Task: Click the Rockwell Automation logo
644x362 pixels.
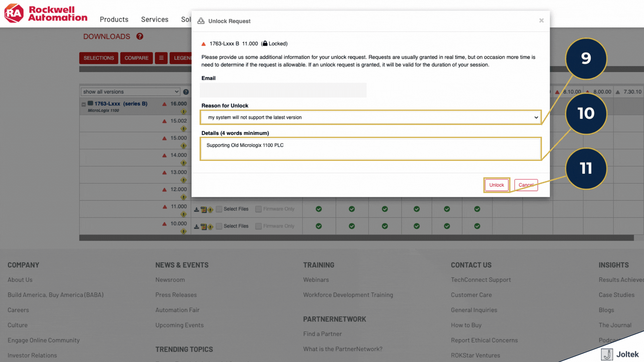Action: (x=46, y=13)
